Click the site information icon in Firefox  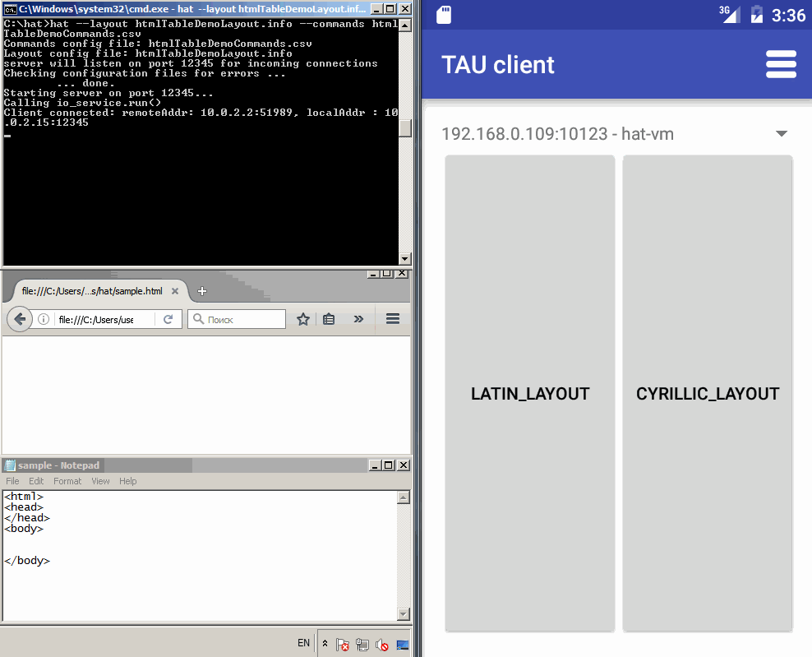(x=44, y=319)
